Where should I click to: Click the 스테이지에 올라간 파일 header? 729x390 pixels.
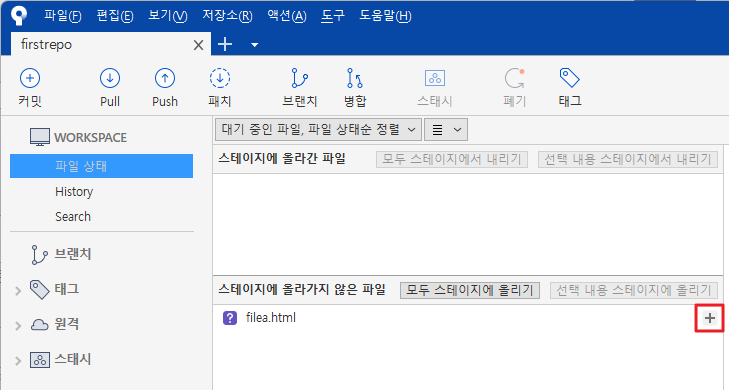point(282,159)
